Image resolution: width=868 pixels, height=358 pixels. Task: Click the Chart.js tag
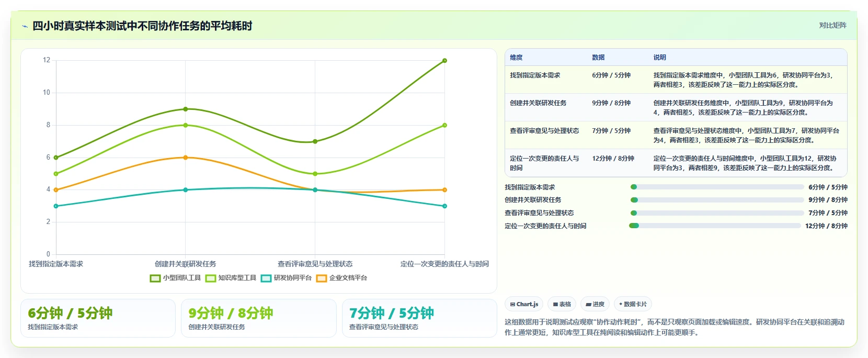pos(524,304)
